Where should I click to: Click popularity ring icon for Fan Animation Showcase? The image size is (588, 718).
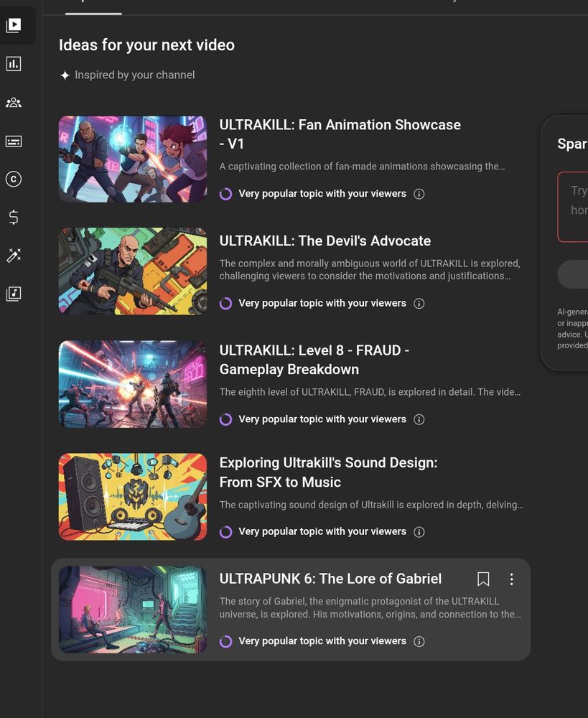225,194
